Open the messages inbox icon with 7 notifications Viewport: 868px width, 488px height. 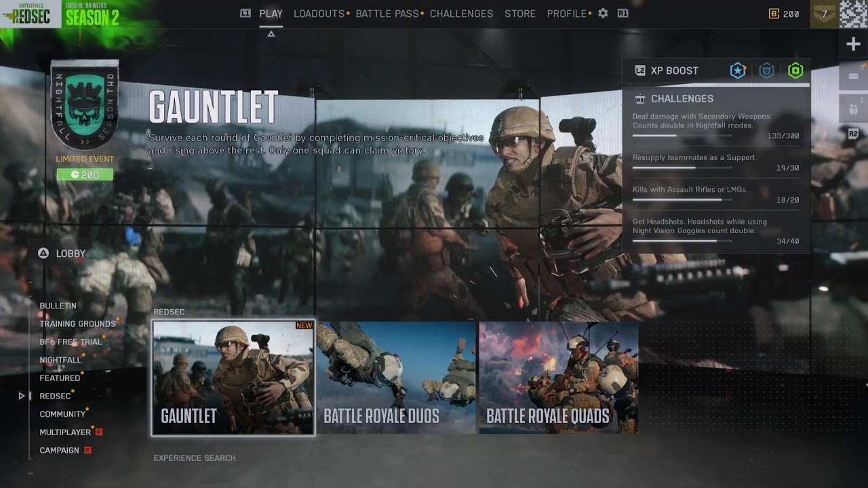(853, 75)
